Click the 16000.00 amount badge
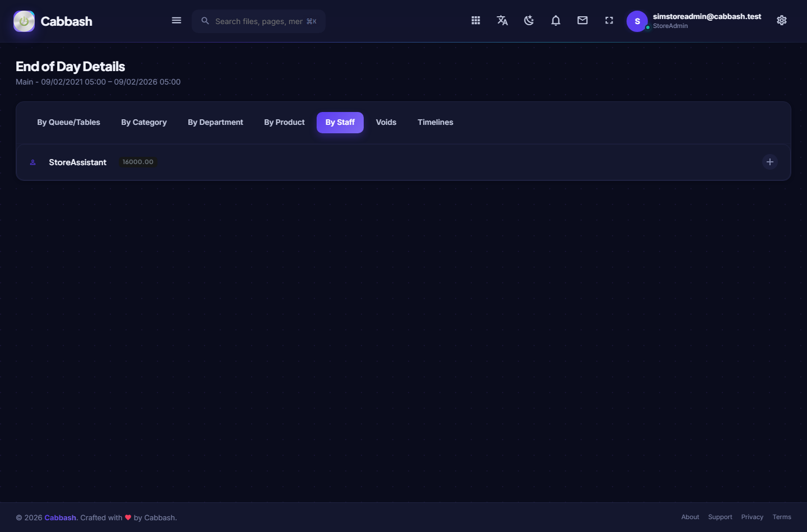 point(138,162)
